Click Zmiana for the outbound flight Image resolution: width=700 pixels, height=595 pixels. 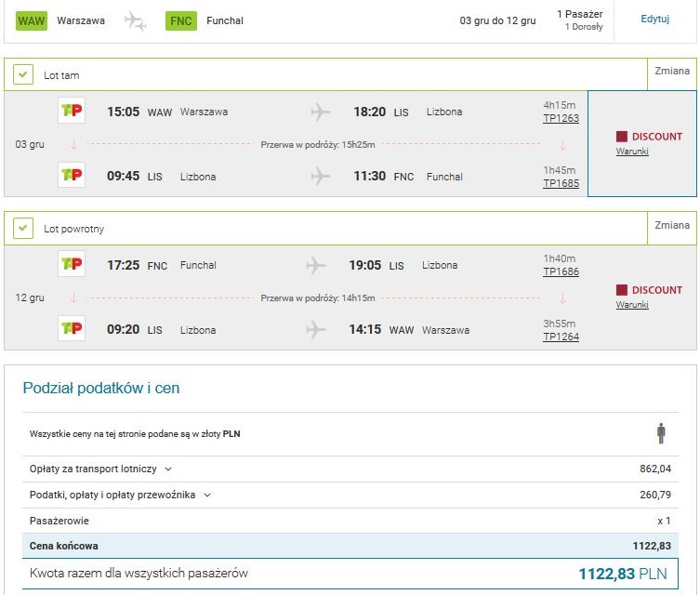[672, 71]
